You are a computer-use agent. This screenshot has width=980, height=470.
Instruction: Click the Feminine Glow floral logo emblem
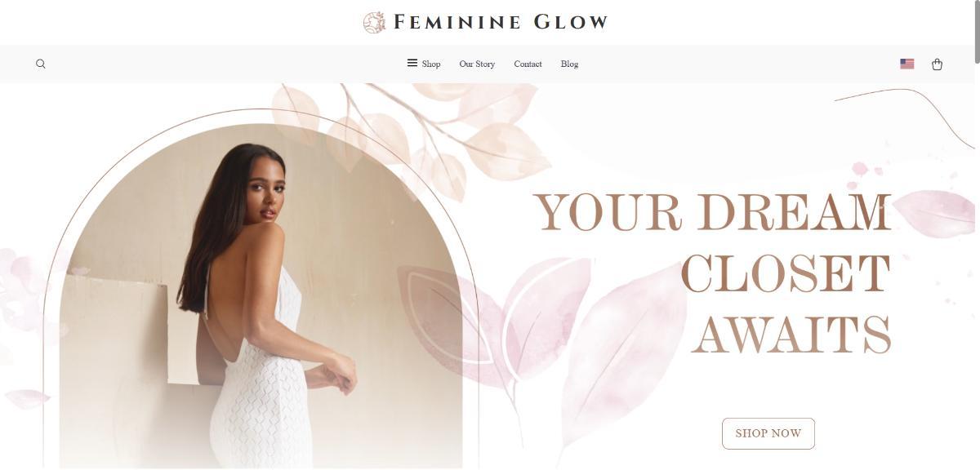tap(374, 22)
